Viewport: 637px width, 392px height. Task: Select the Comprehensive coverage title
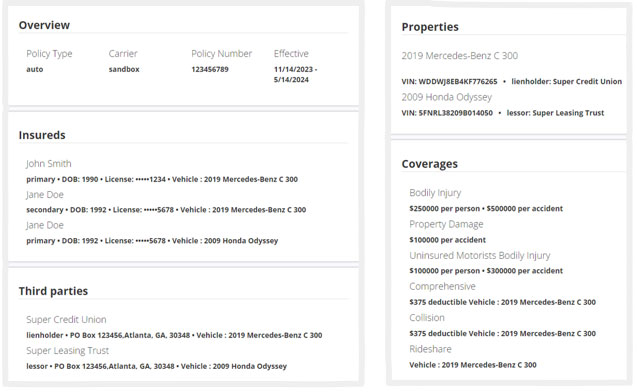pos(442,286)
